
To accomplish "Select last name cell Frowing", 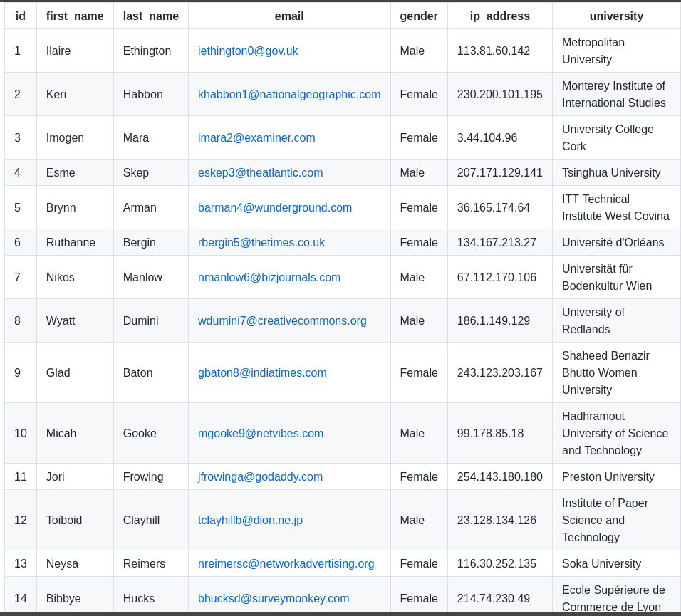I will click(x=151, y=476).
